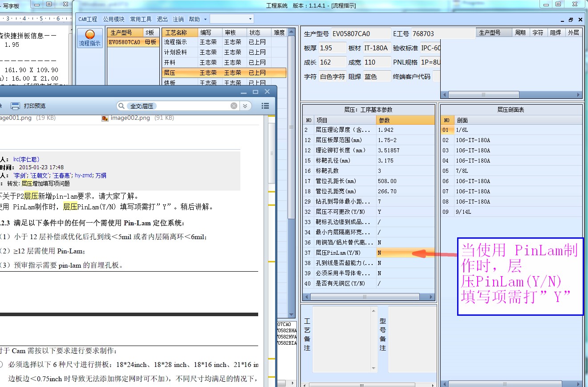588x387 pixels.
Task: Select the 是否有无铜区(Y/N) row
Action: click(x=369, y=283)
